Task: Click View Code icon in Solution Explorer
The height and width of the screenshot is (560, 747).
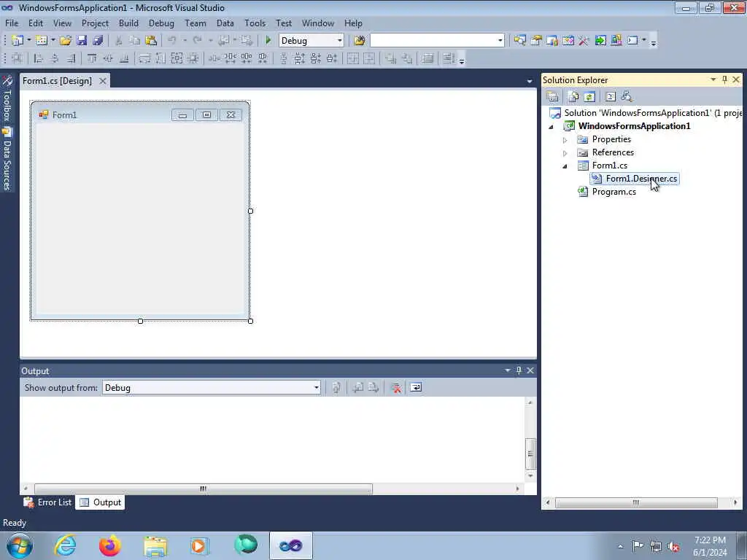Action: pos(611,97)
